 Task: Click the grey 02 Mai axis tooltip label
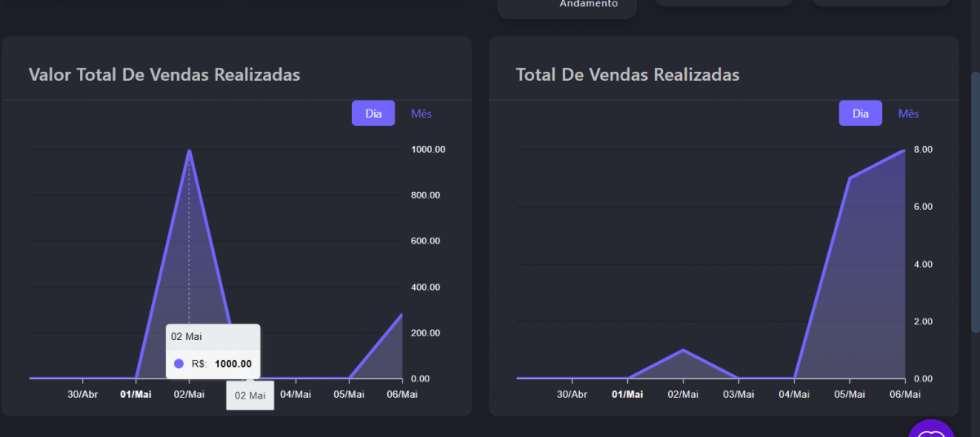tap(250, 395)
